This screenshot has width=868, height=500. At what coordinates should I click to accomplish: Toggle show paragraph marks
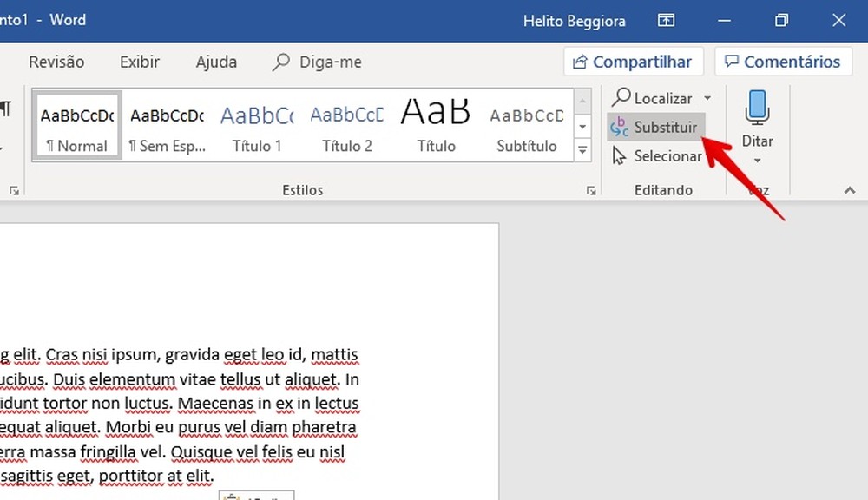[x=5, y=109]
